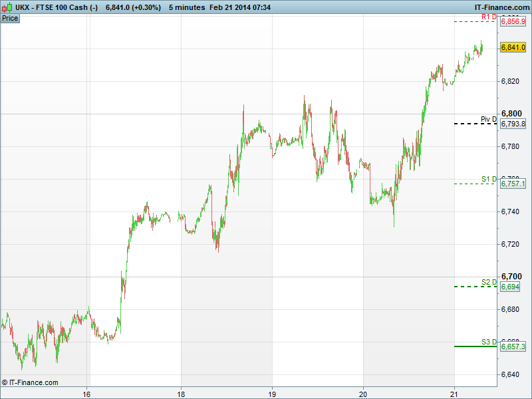Select the Price panel label
The height and width of the screenshot is (399, 532).
(10, 18)
